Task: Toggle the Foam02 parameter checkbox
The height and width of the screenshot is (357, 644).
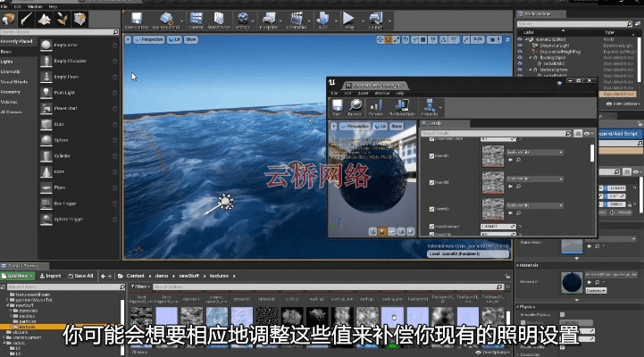Action: pos(431,183)
